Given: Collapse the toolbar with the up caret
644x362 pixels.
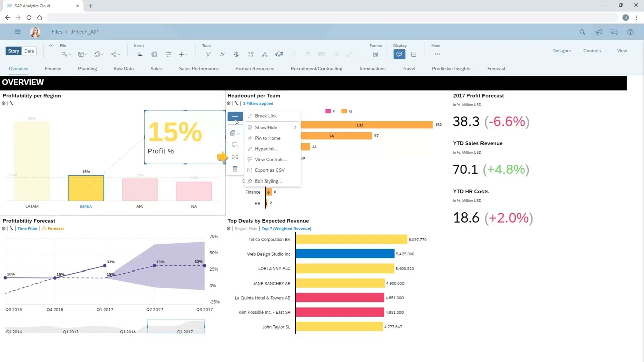Looking at the screenshot, I should 50,46.
